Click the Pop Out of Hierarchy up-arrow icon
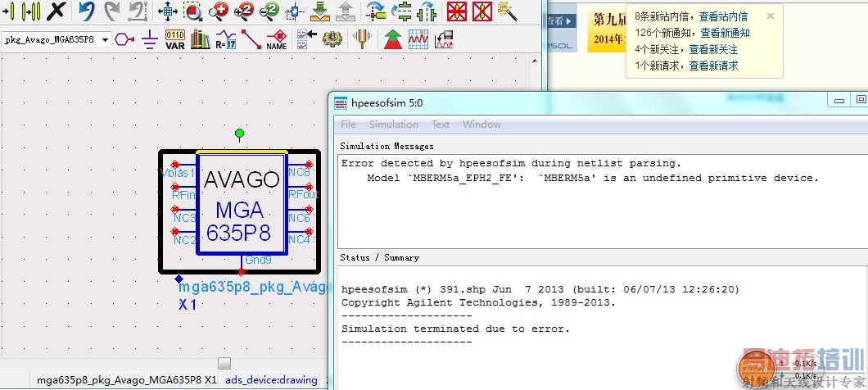The width and height of the screenshot is (868, 390). coord(346,11)
